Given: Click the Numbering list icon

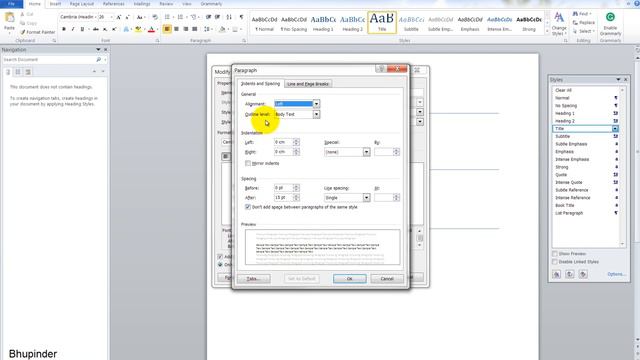Looking at the screenshot, I should (180, 17).
